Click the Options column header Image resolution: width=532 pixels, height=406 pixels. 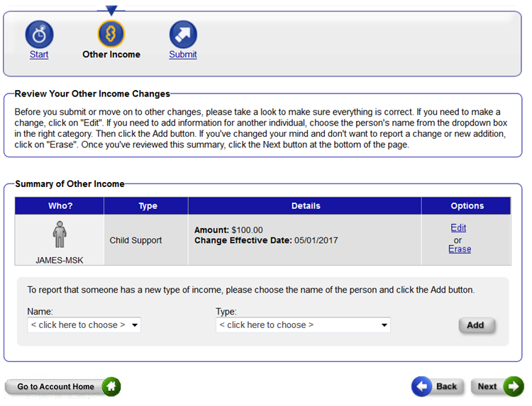(x=467, y=206)
